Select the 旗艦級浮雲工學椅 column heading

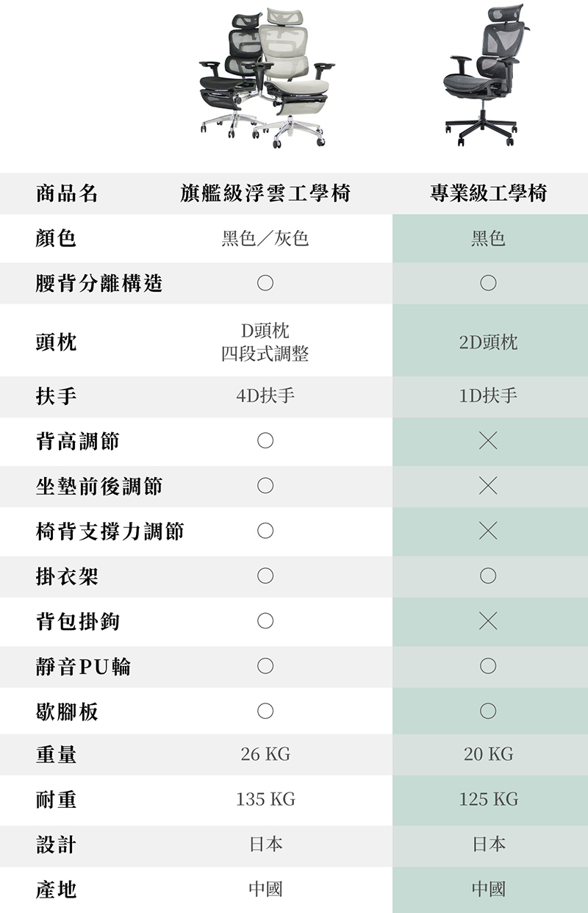tap(265, 193)
